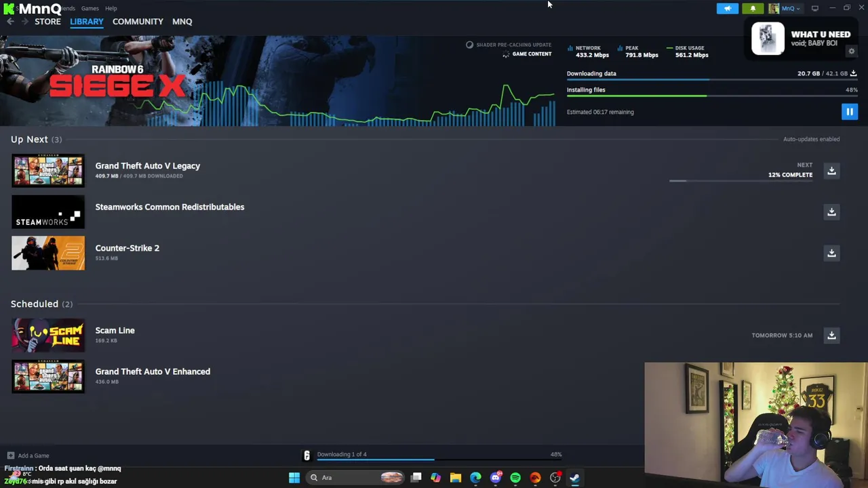Open the EA app from the taskbar
868x488 pixels.
point(535,478)
